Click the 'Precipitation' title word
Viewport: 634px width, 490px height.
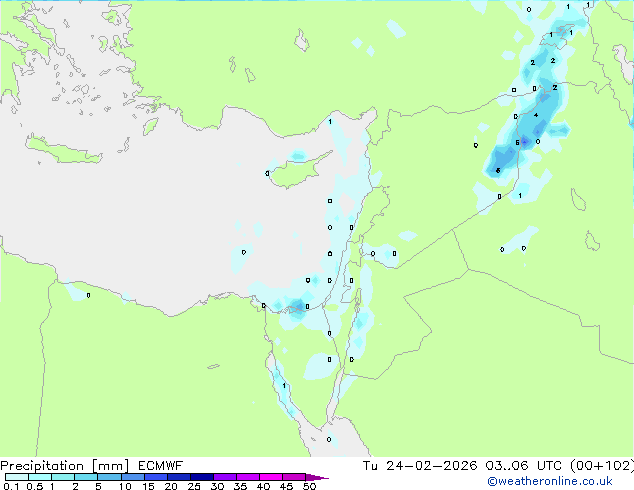pyautogui.click(x=42, y=466)
